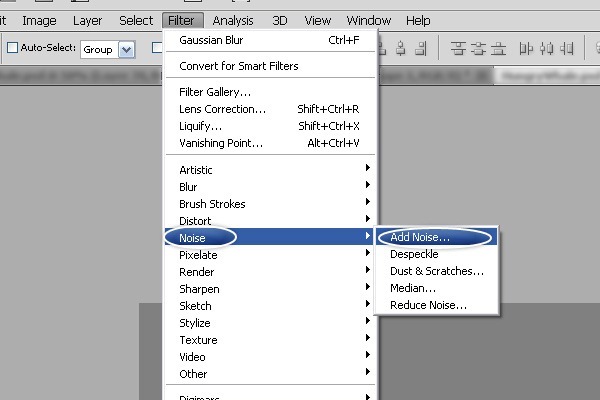
Task: Open the Layer menu
Action: pos(87,20)
